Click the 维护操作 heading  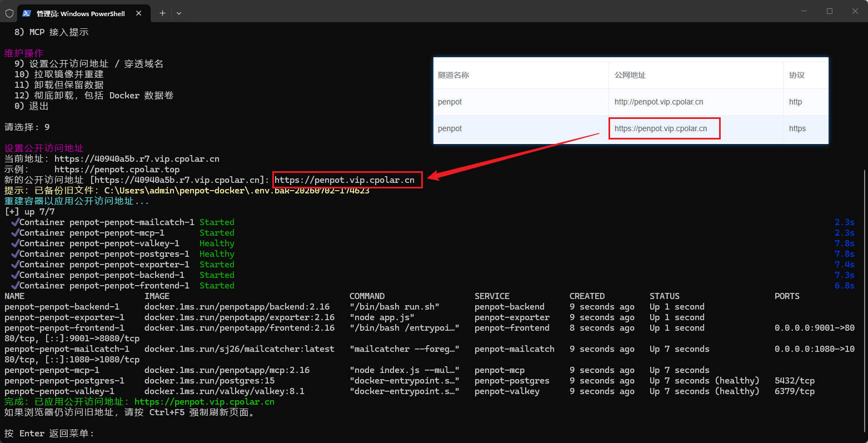pyautogui.click(x=24, y=53)
